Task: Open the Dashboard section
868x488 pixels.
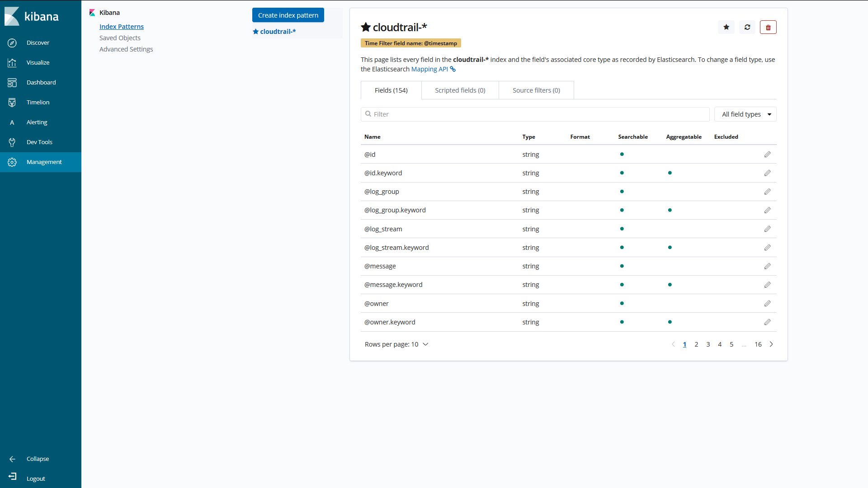Action: 41,82
